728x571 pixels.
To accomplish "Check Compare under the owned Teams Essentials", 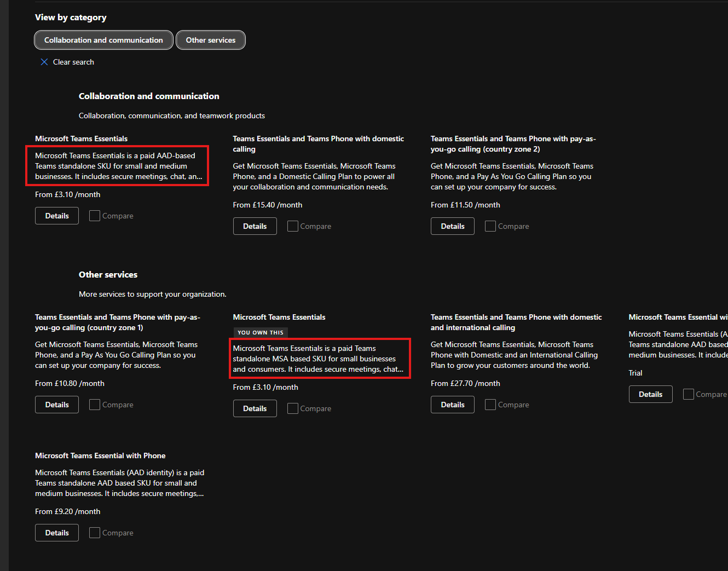I will [293, 408].
